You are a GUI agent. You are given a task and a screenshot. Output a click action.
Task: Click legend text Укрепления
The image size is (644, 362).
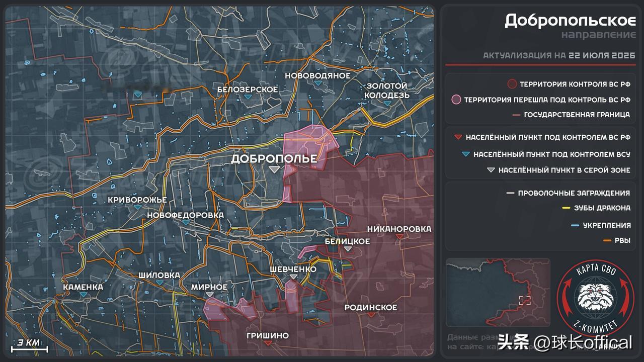pyautogui.click(x=607, y=225)
